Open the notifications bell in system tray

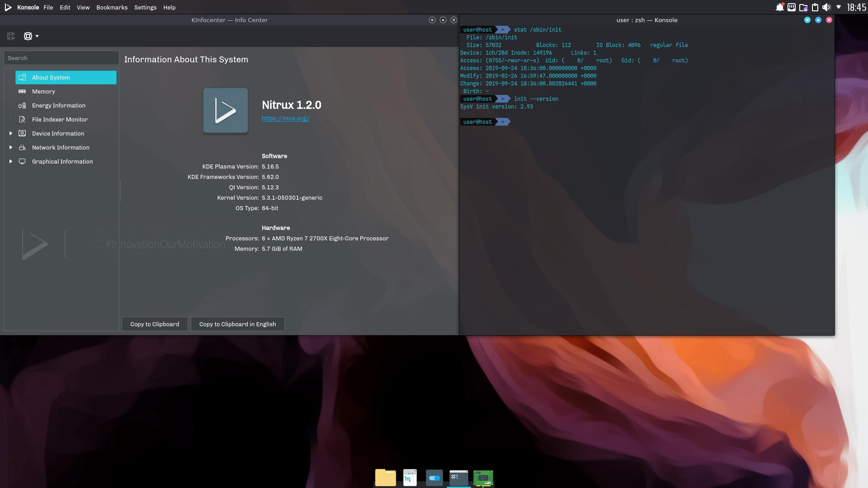(779, 7)
